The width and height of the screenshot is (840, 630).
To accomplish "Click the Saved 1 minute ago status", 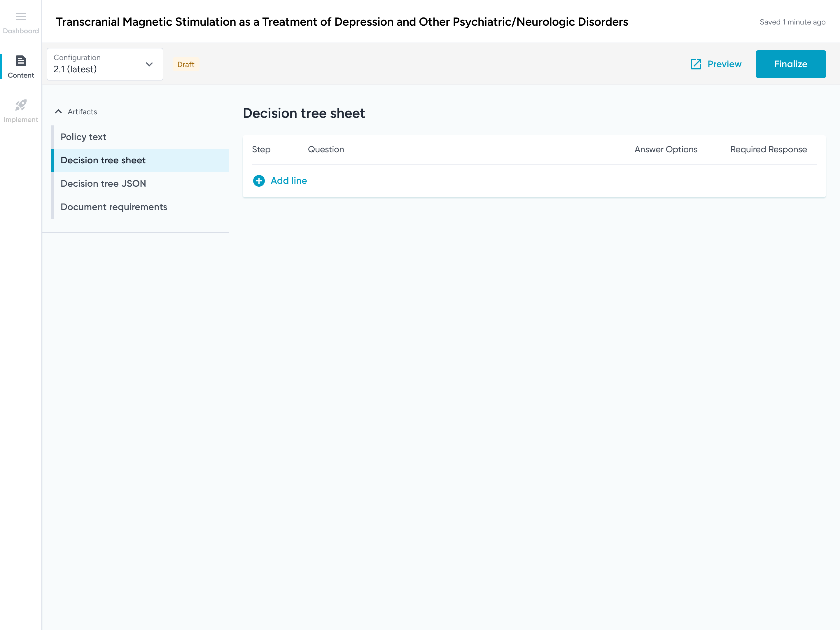I will coord(792,22).
